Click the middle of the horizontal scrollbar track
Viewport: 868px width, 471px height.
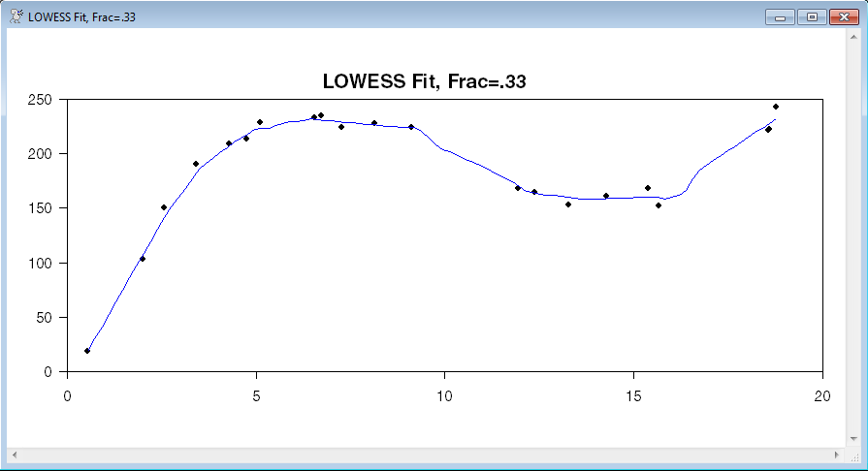[426, 455]
